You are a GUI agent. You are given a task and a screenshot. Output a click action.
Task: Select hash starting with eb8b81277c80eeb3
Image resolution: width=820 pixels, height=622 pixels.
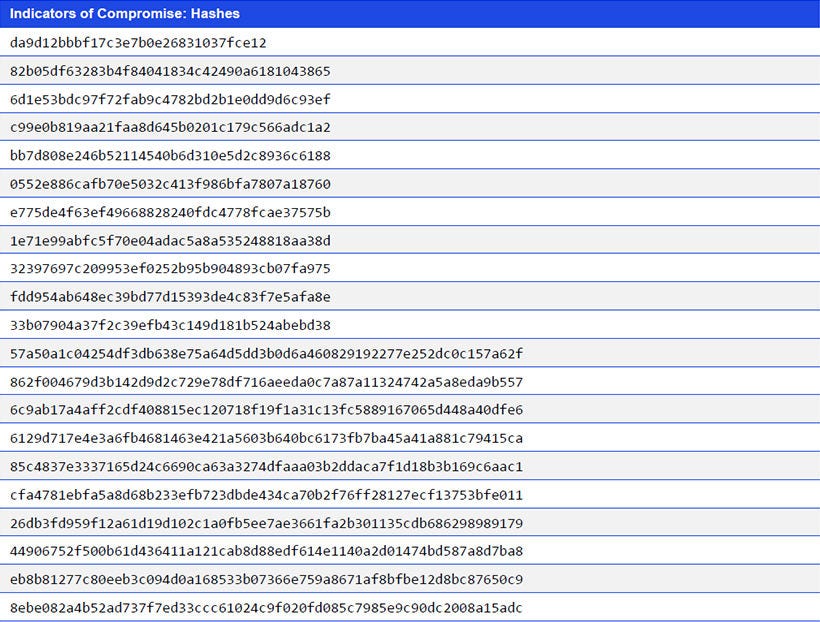266,580
